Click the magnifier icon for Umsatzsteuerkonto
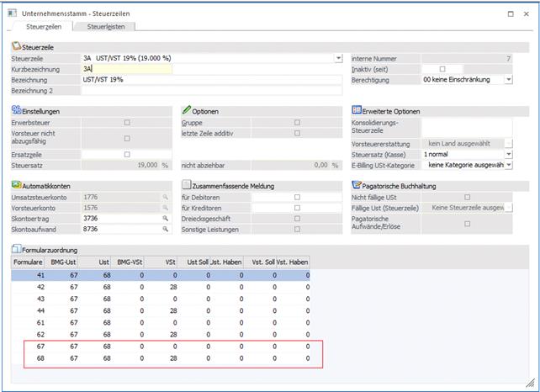The image size is (540, 392). click(166, 196)
